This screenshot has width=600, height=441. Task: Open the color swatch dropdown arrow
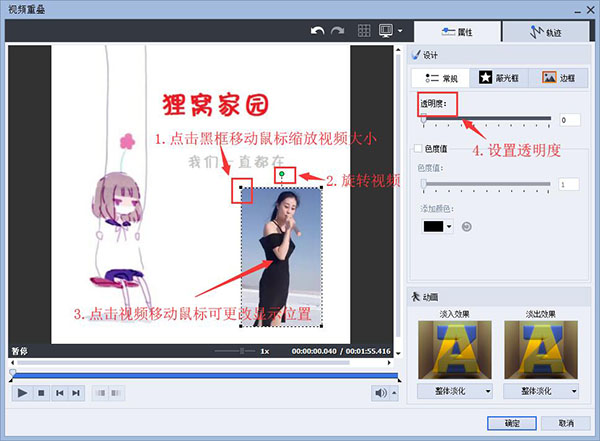(x=449, y=226)
